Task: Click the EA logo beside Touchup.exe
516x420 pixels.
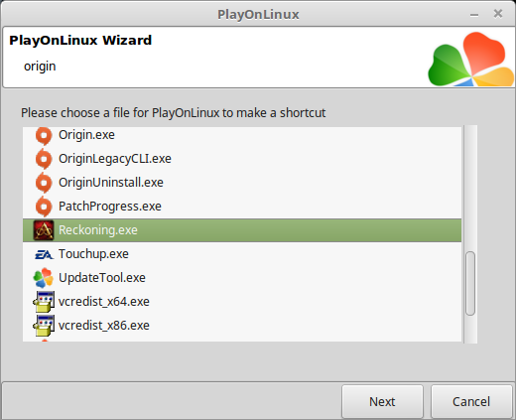Action: coord(44,254)
